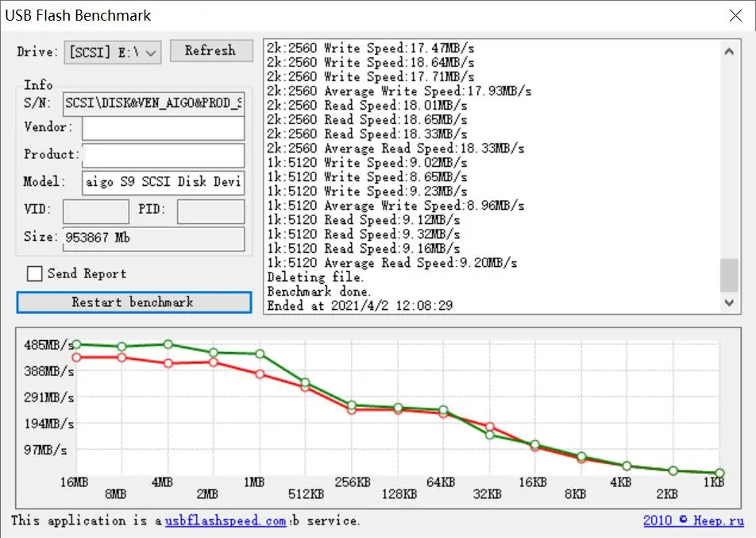Close the USB Flash Benchmark window
756x538 pixels.
pyautogui.click(x=735, y=15)
